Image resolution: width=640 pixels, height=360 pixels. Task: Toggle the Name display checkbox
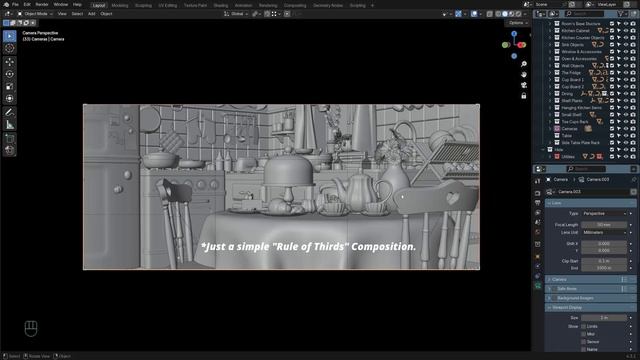click(583, 349)
